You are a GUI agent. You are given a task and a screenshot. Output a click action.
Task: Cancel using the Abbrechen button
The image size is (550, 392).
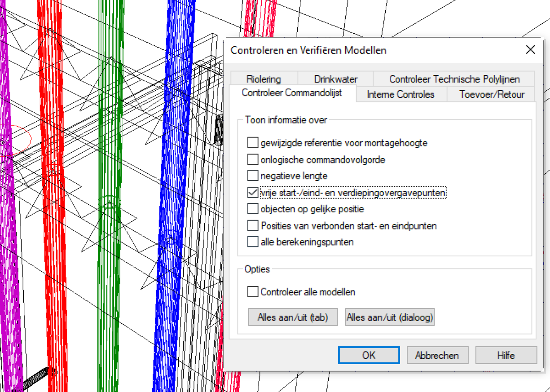point(437,355)
